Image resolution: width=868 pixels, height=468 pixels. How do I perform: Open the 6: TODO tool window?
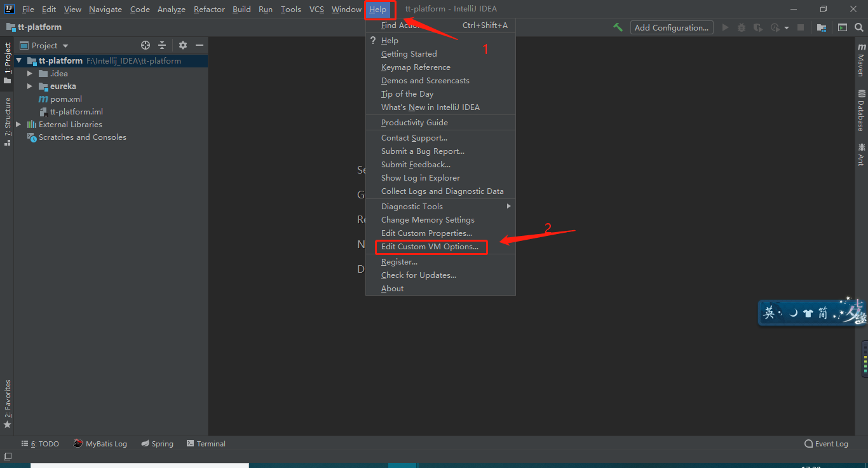coord(40,444)
